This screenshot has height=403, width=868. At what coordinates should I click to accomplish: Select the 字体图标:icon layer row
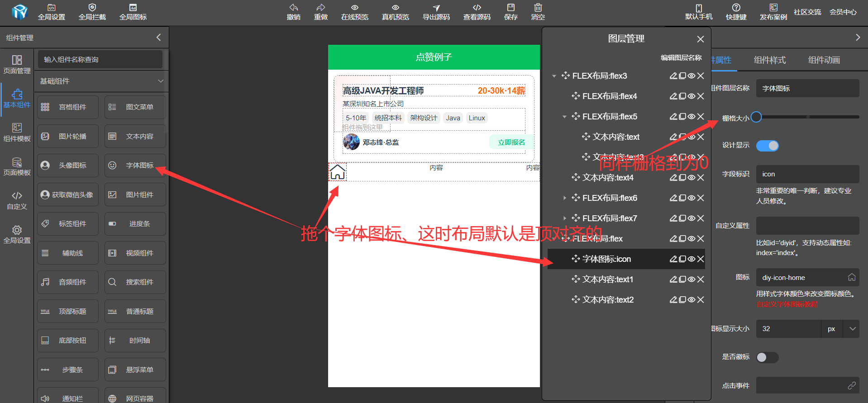[x=626, y=259]
